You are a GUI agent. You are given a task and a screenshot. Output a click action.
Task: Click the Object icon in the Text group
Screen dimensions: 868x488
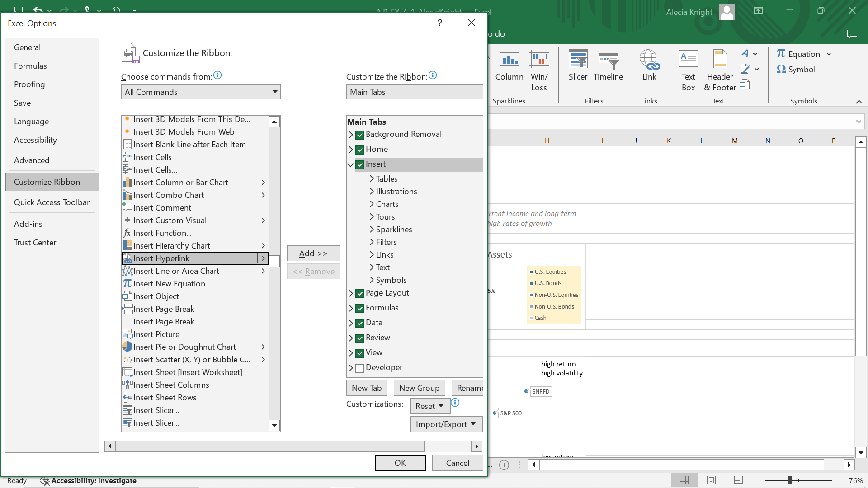click(745, 84)
